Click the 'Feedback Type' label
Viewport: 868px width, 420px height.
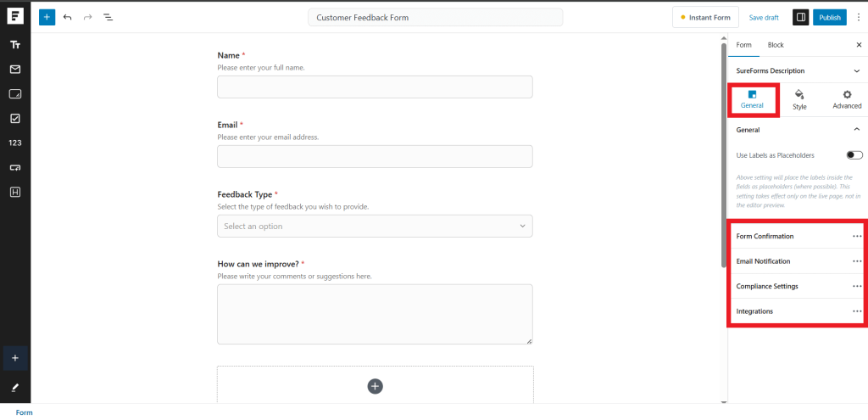tap(245, 194)
